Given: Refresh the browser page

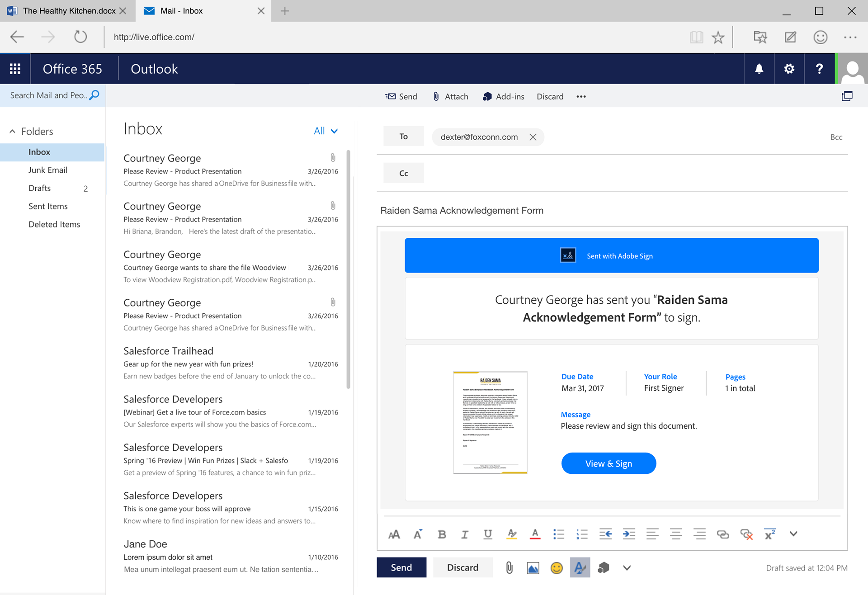Looking at the screenshot, I should pyautogui.click(x=80, y=37).
